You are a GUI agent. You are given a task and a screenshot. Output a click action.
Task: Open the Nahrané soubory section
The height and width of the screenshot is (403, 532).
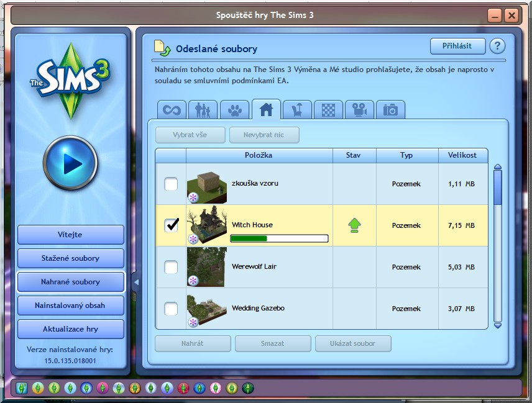(x=71, y=282)
